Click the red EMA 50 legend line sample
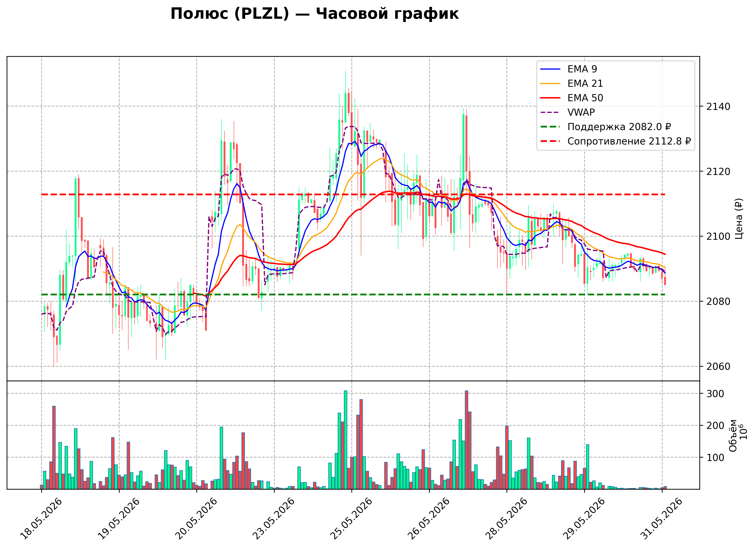The width and height of the screenshot is (756, 548). pyautogui.click(x=550, y=98)
